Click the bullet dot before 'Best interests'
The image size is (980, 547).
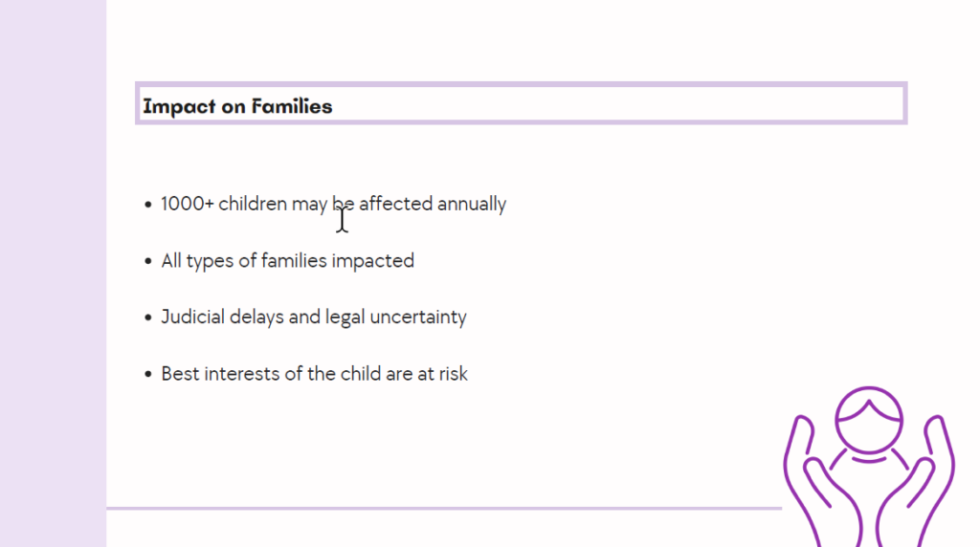coord(148,374)
